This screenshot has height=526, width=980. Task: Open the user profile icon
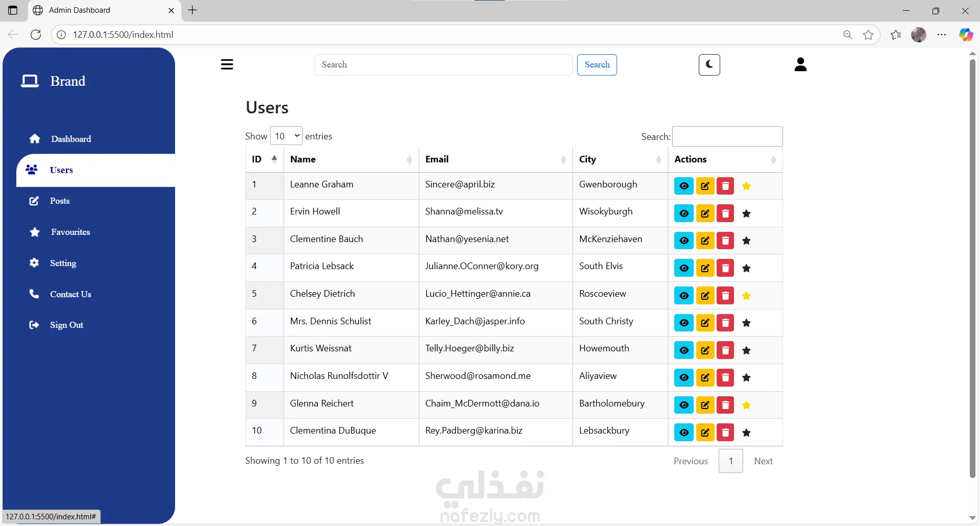coord(800,64)
